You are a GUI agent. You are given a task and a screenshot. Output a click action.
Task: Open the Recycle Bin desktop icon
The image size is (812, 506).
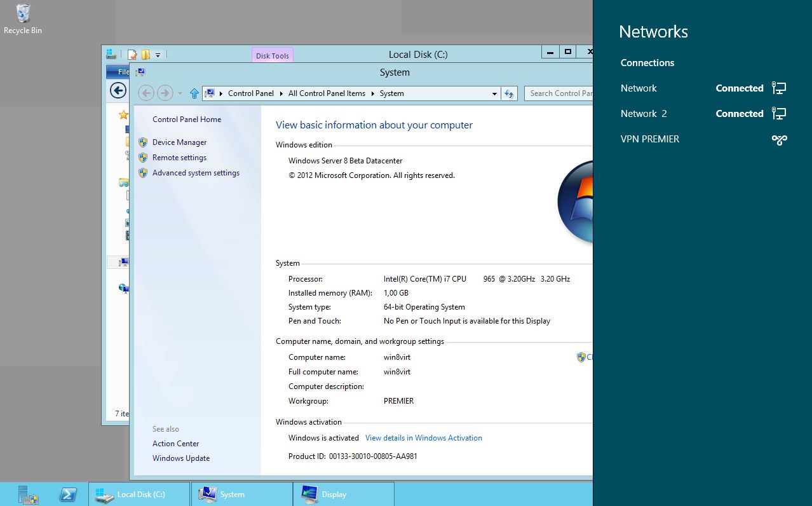[23, 19]
